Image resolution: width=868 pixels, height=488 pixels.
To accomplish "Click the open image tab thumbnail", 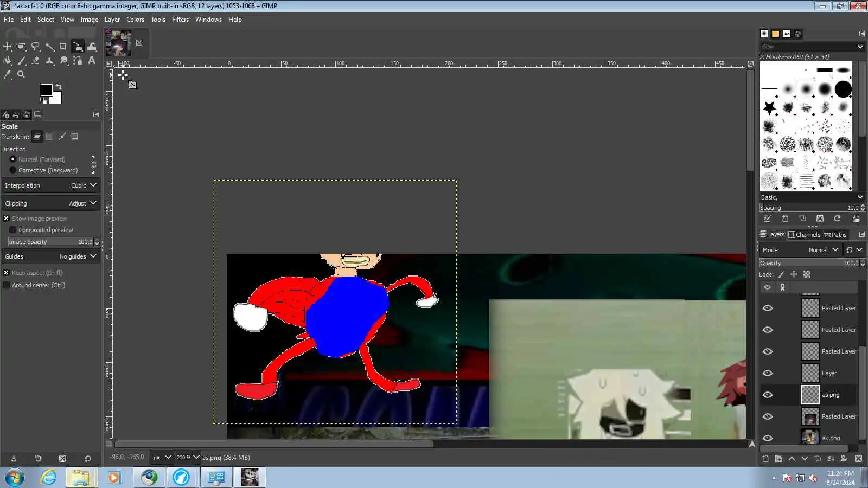I will click(x=118, y=43).
